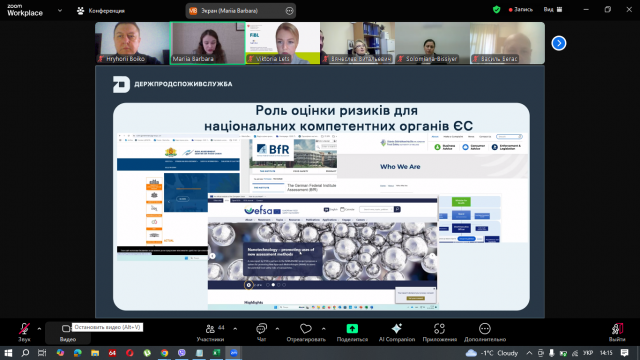640x360 pixels.
Task: Open the Вид view menu
Action: [x=553, y=9]
